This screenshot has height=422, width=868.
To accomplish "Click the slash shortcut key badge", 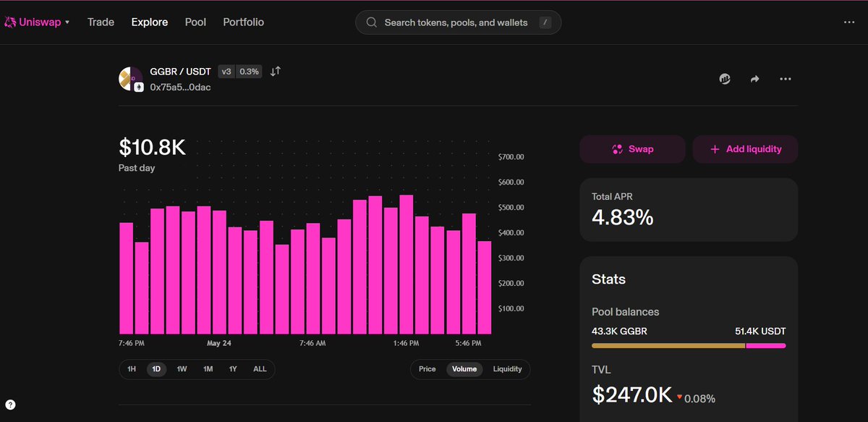I will 545,22.
